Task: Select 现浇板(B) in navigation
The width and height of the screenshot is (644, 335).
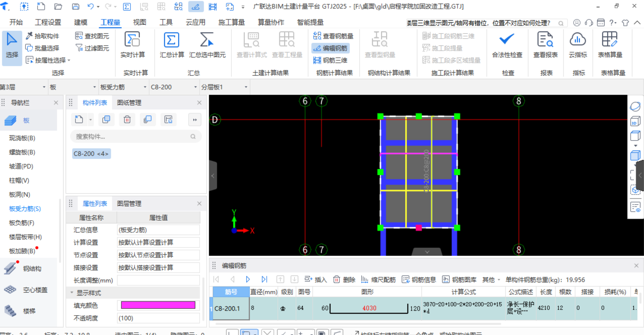Action: click(22, 138)
